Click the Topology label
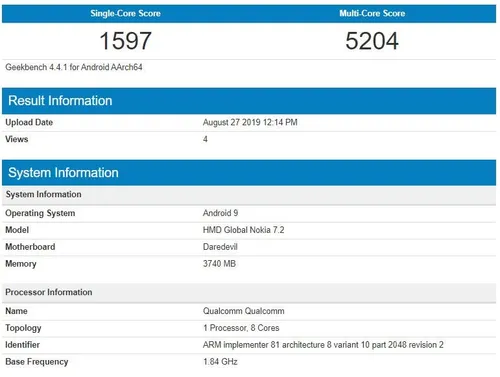Image resolution: width=500 pixels, height=377 pixels. click(23, 328)
